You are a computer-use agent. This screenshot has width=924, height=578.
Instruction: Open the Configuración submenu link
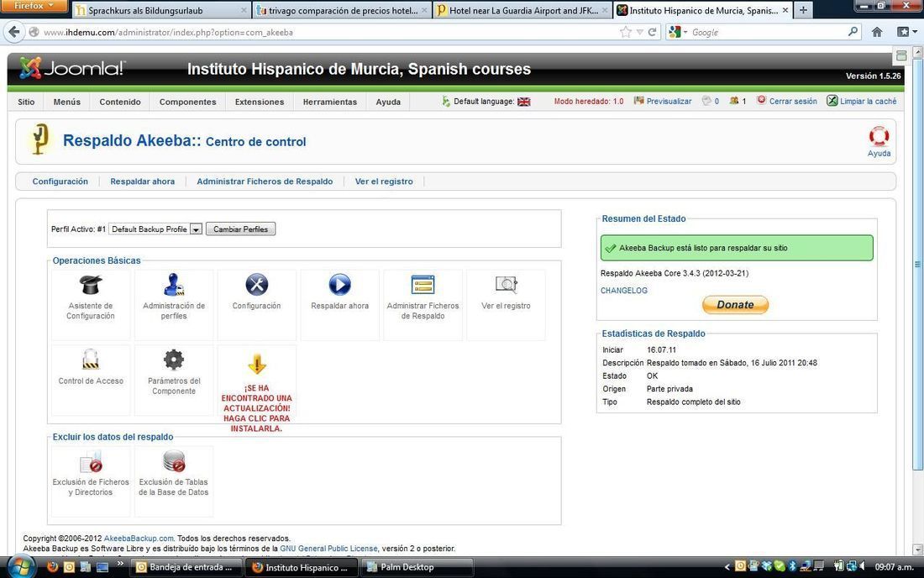(60, 181)
